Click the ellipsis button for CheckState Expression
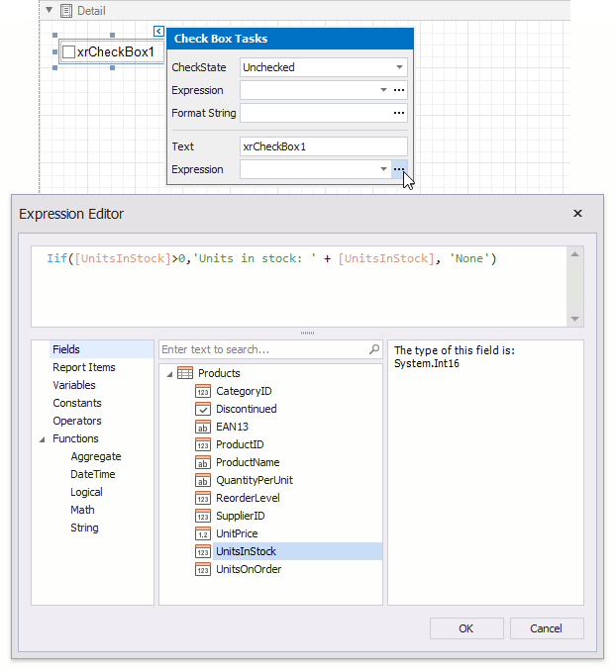Viewport: 616px width, 672px height. point(399,90)
